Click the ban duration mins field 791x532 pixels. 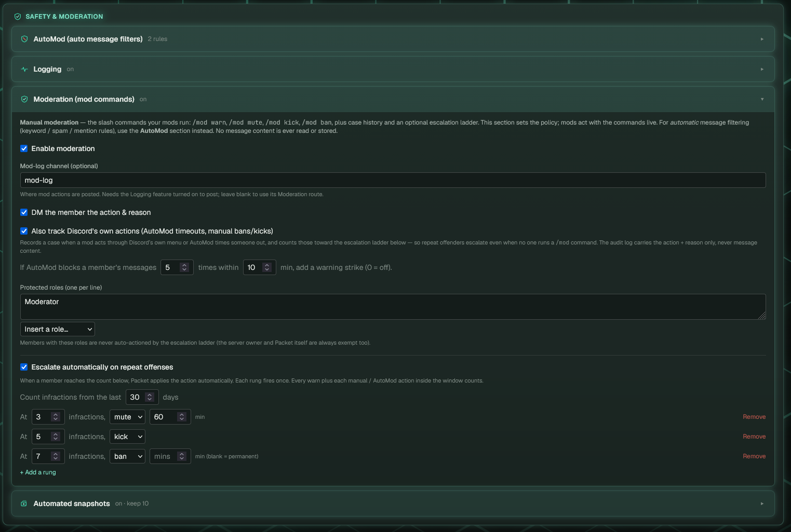170,456
